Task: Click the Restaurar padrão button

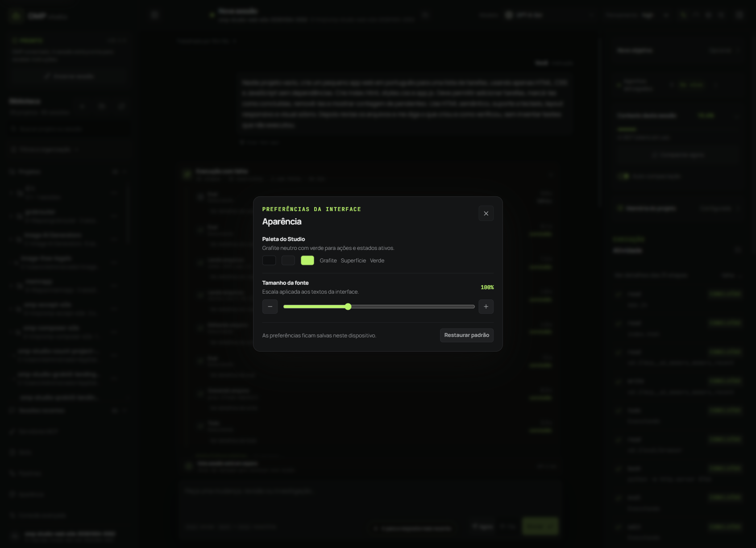Action: coord(467,335)
